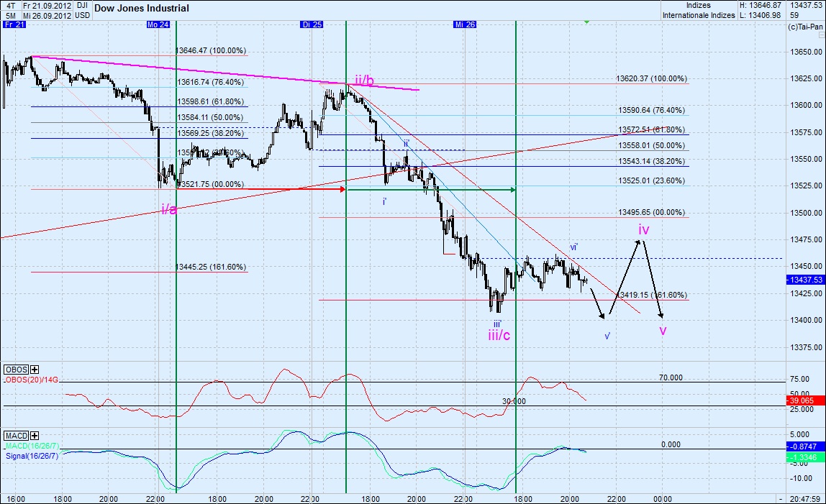Viewport: 826px width, 504px height.
Task: Click the pink iv wave annotation
Action: pyautogui.click(x=643, y=230)
